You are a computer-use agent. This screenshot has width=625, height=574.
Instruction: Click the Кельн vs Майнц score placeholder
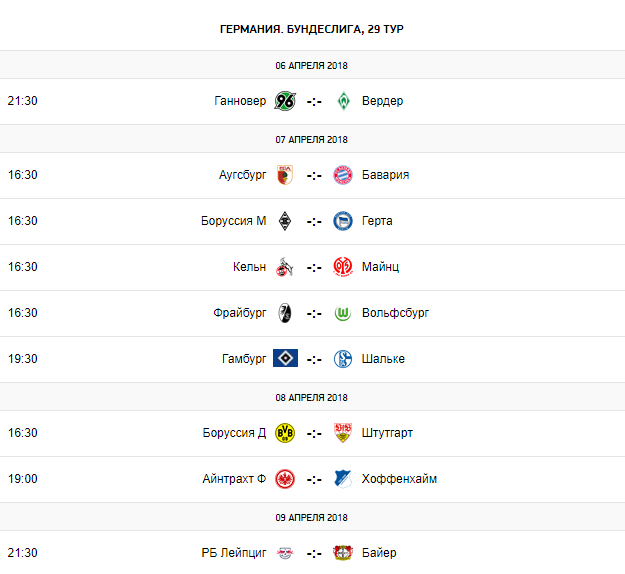[x=314, y=267]
